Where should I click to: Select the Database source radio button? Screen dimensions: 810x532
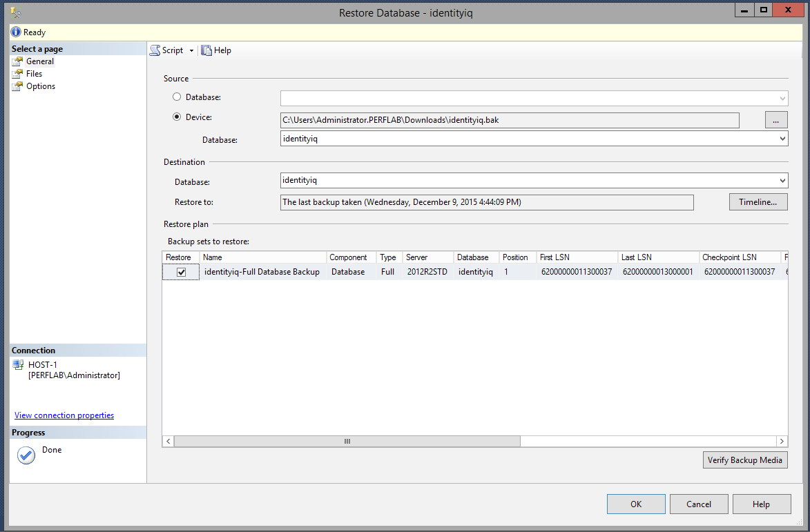pos(177,97)
